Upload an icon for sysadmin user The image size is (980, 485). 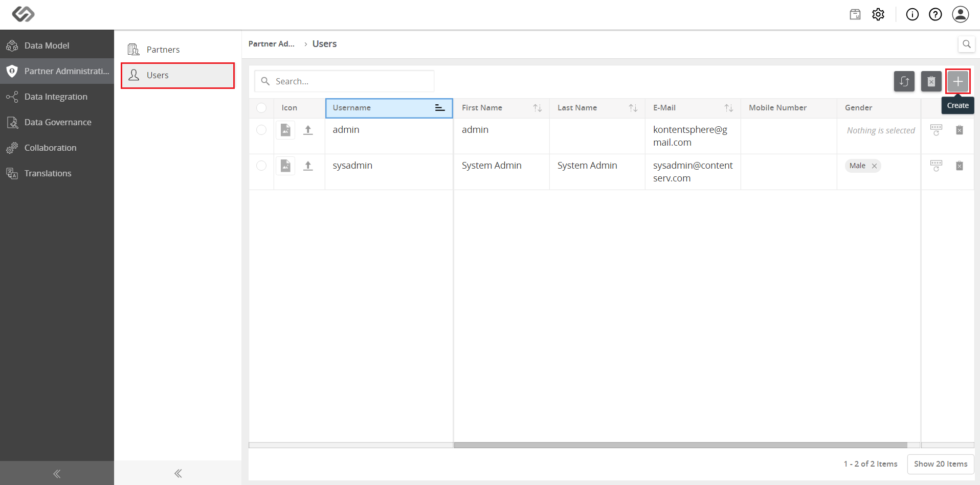point(308,166)
